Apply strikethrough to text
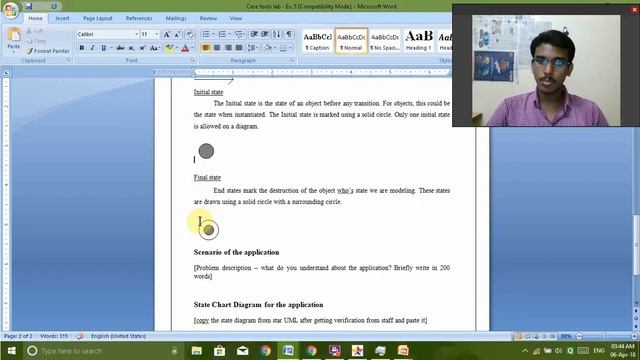The width and height of the screenshot is (640, 360). tap(120, 48)
